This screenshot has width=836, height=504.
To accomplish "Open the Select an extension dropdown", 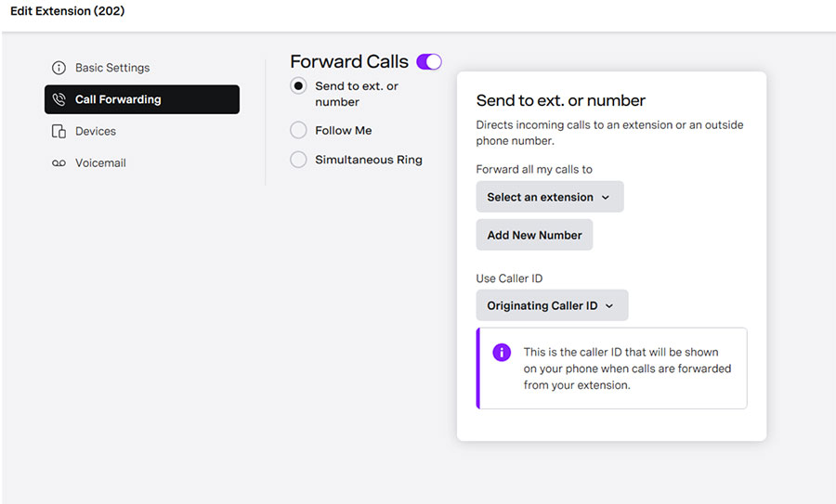I will point(550,197).
